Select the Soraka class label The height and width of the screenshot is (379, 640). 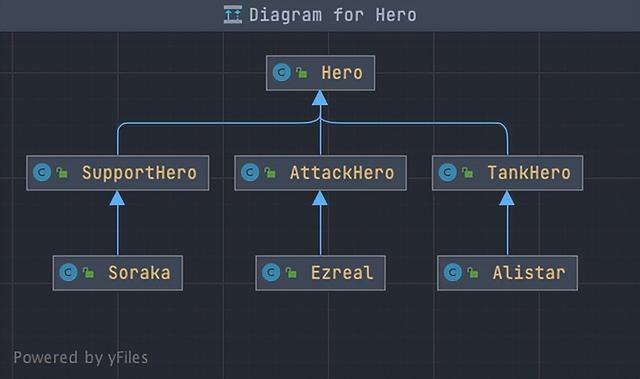(x=139, y=273)
